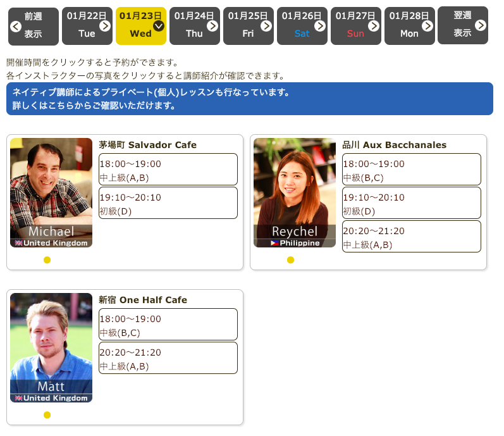The width and height of the screenshot is (504, 436).
Task: Expand the selected 01月23日 Wed chevron
Action: [159, 25]
